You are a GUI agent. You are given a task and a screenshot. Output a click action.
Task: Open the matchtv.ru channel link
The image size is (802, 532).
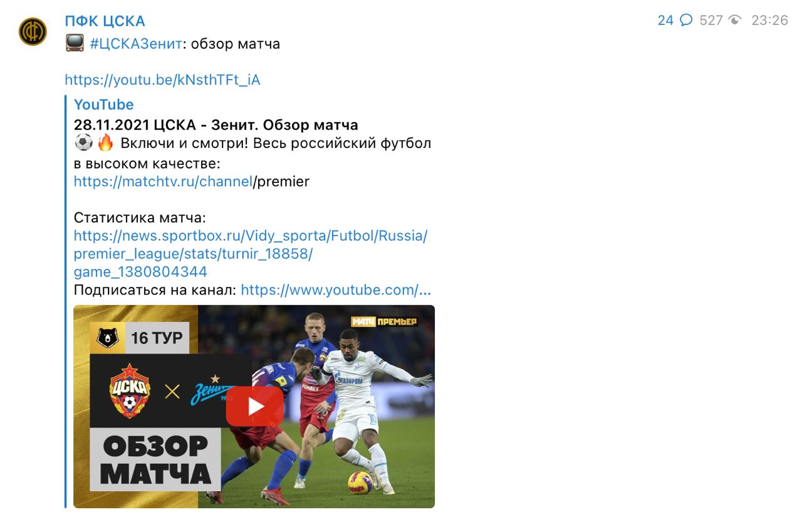[x=163, y=182]
